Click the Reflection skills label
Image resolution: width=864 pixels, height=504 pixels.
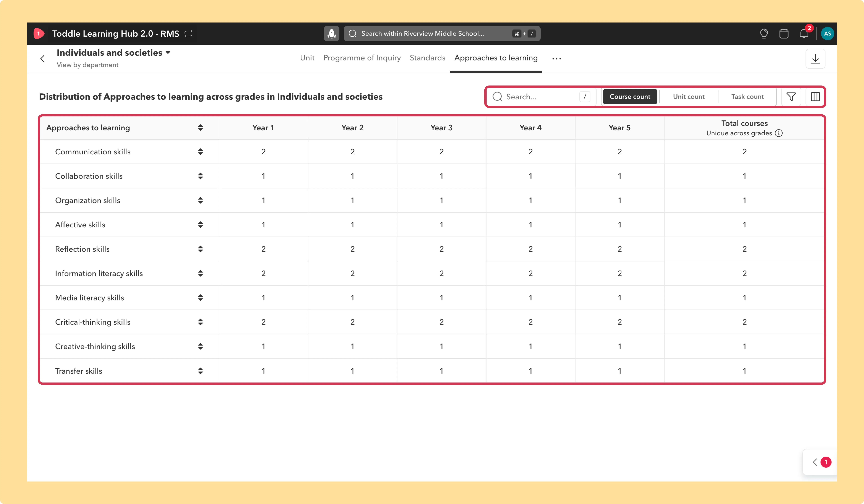[x=82, y=249]
